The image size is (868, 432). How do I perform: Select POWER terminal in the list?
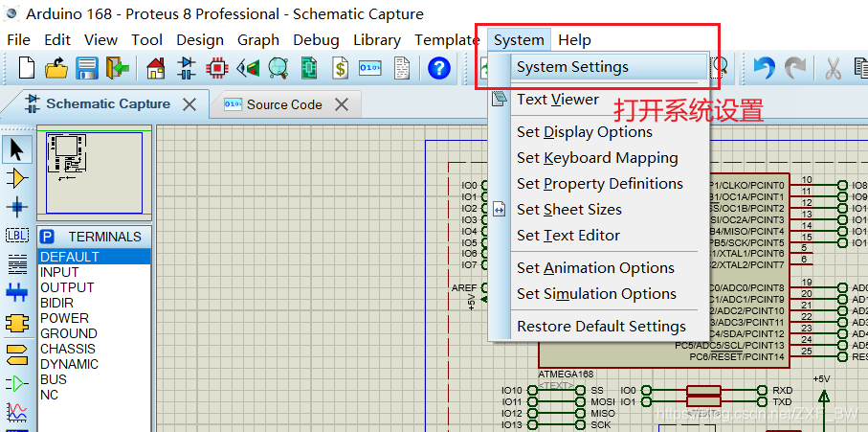pyautogui.click(x=94, y=318)
